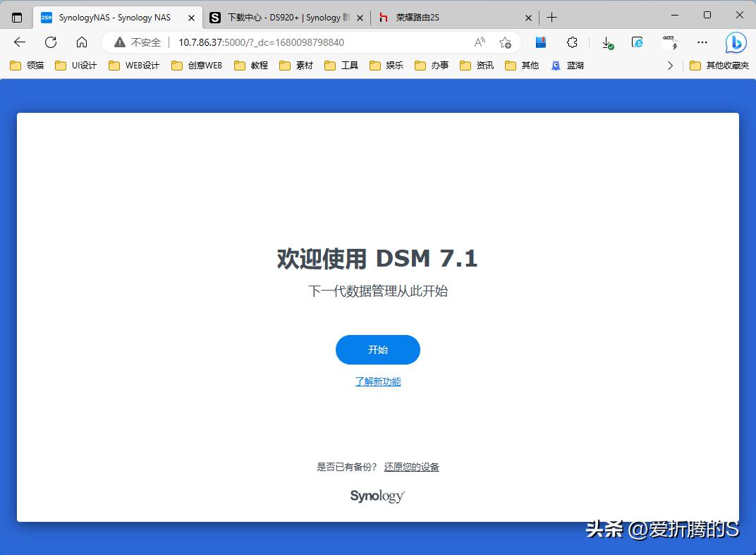Open the tab actions menu at top left
The width and height of the screenshot is (756, 555).
tap(16, 16)
